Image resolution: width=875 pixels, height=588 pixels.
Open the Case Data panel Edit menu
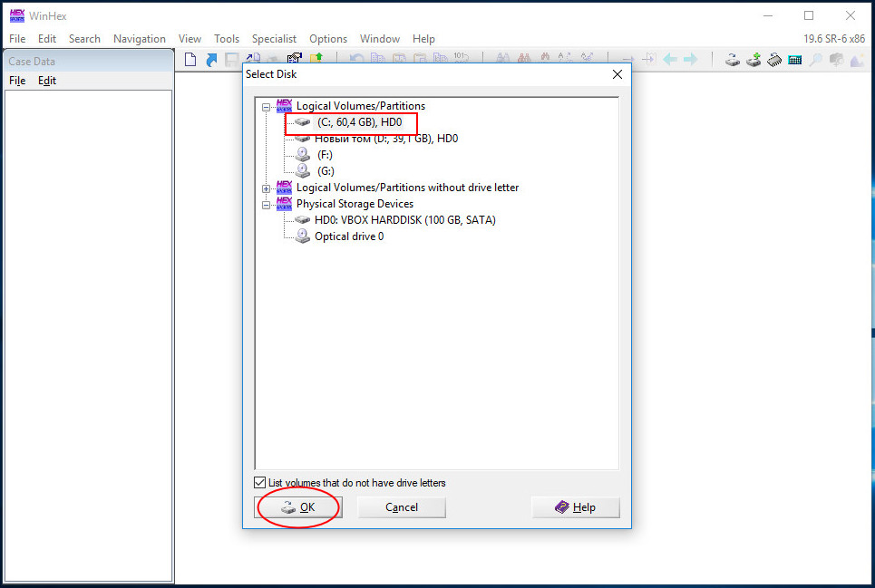click(x=47, y=81)
